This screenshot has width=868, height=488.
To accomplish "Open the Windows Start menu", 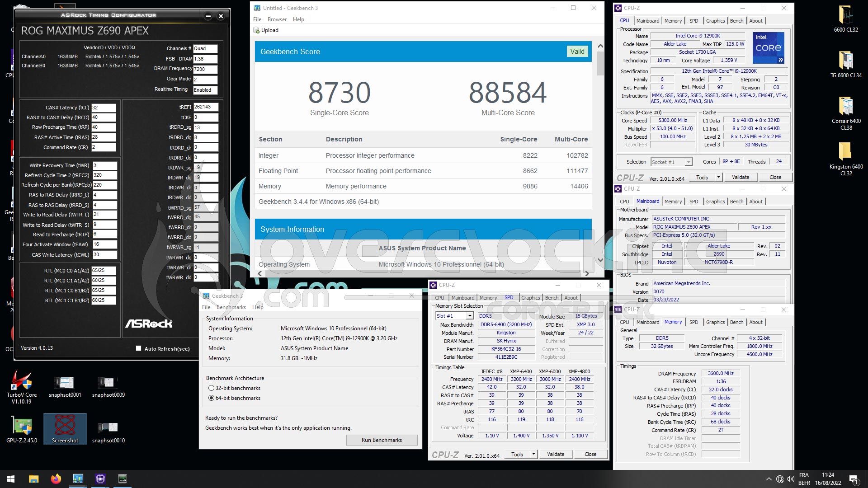I will coord(11,479).
